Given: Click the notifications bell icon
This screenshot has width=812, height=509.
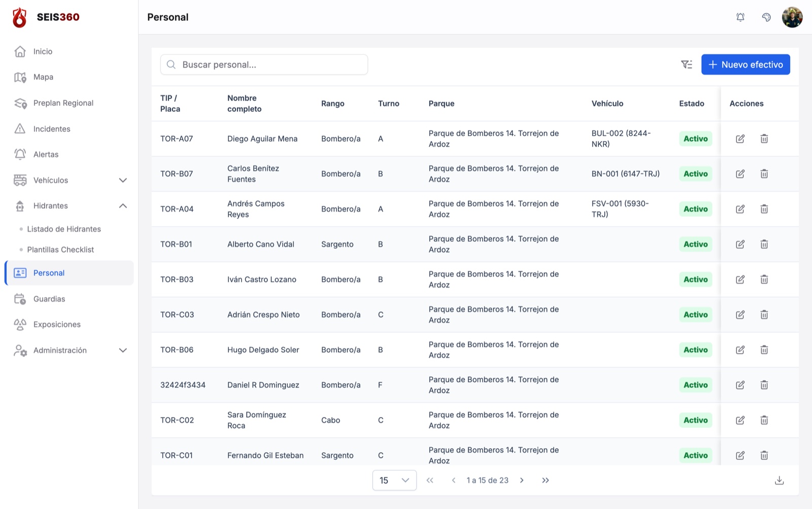Looking at the screenshot, I should click(x=740, y=17).
